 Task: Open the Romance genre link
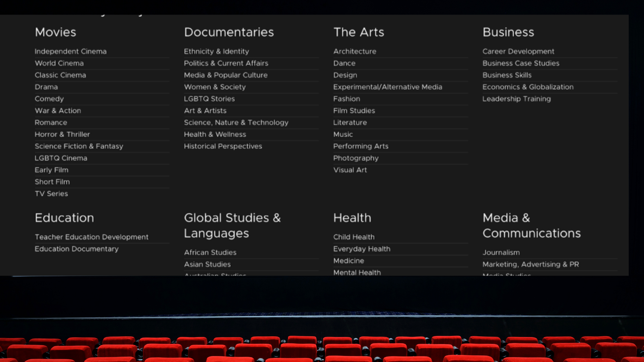pyautogui.click(x=51, y=123)
